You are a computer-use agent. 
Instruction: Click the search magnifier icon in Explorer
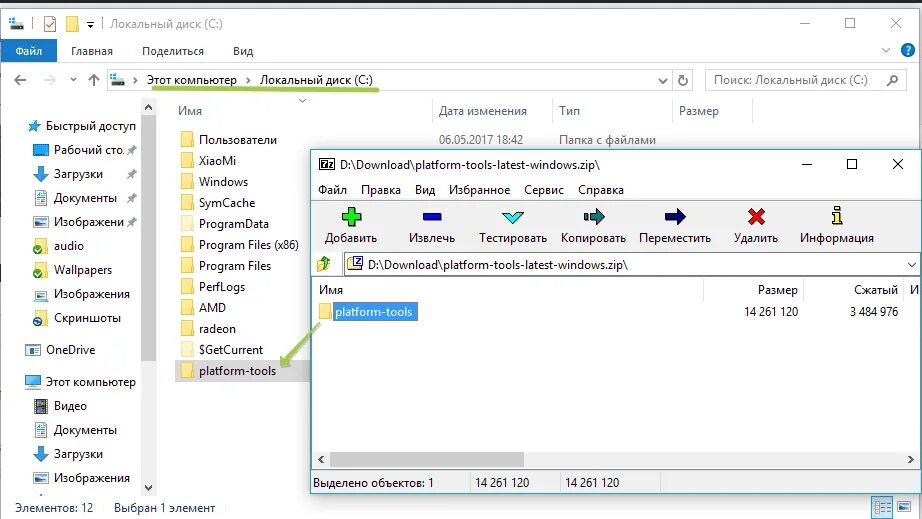(893, 80)
